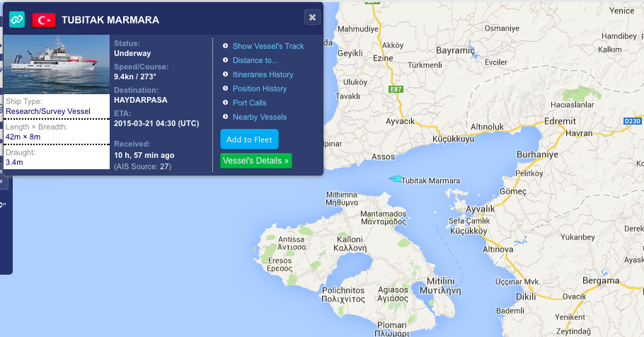Screen dimensions: 644x337
Task: Click the D230 highway badge on map
Action: 632,122
